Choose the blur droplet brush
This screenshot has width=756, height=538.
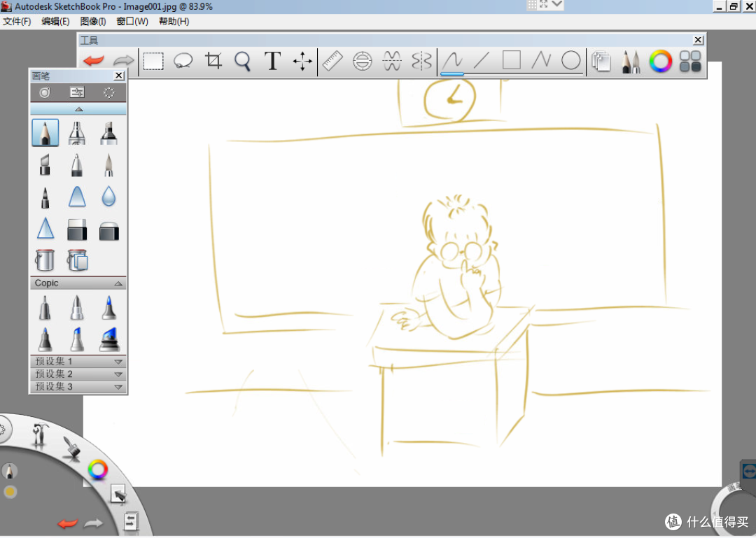click(109, 197)
